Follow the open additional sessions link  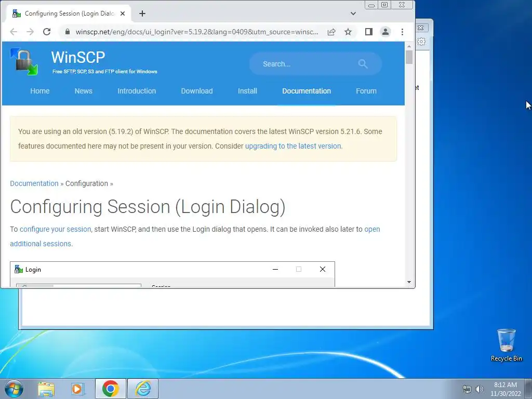[x=195, y=236]
